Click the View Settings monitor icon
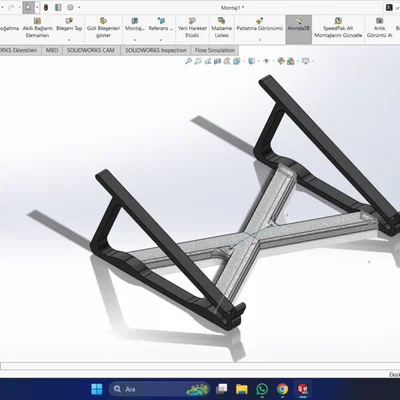 (x=305, y=61)
